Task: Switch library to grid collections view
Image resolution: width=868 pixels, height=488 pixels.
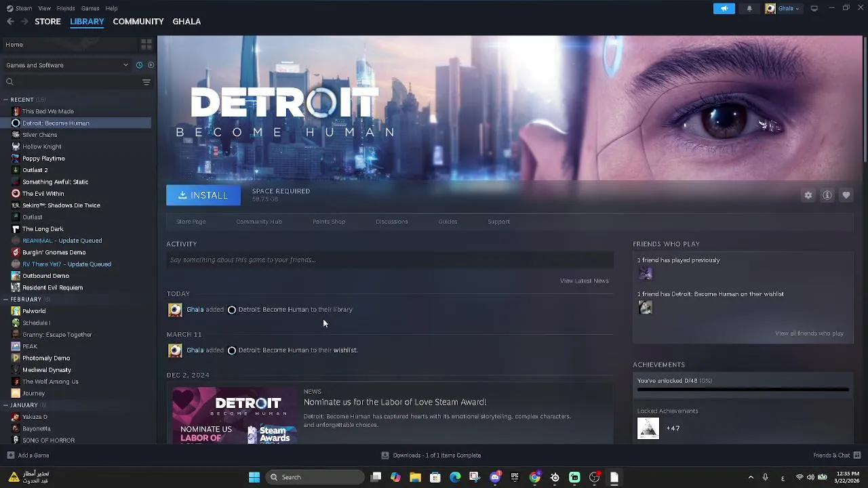Action: point(146,45)
